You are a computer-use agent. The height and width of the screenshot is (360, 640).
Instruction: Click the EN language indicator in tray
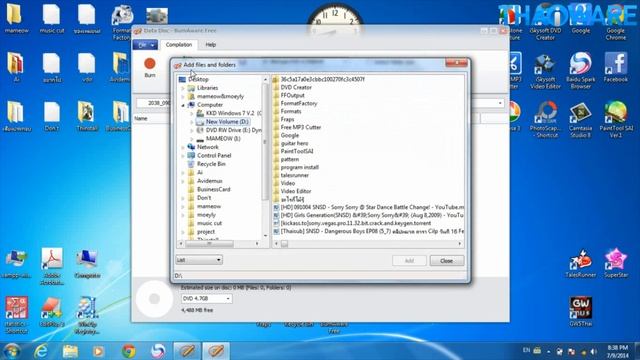pos(526,350)
